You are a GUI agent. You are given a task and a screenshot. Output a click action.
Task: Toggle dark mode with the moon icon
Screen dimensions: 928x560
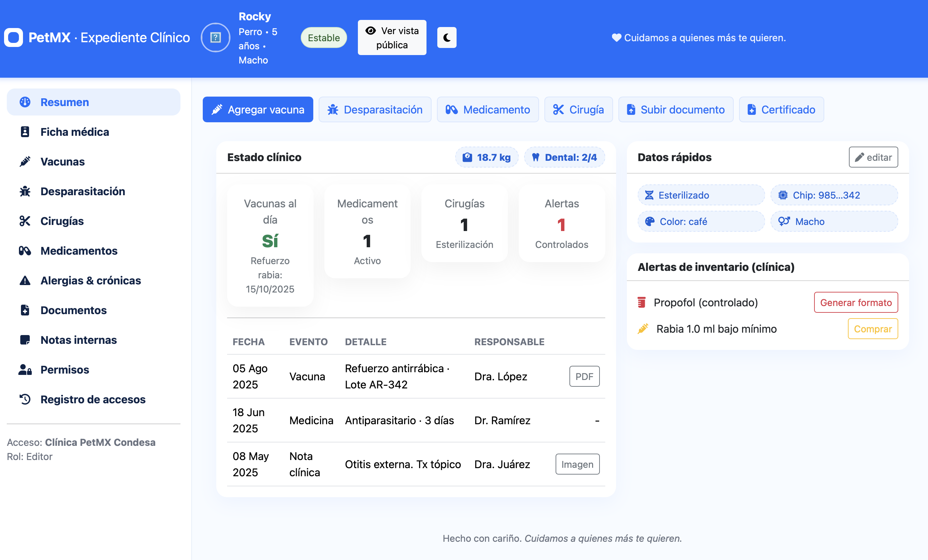point(446,37)
